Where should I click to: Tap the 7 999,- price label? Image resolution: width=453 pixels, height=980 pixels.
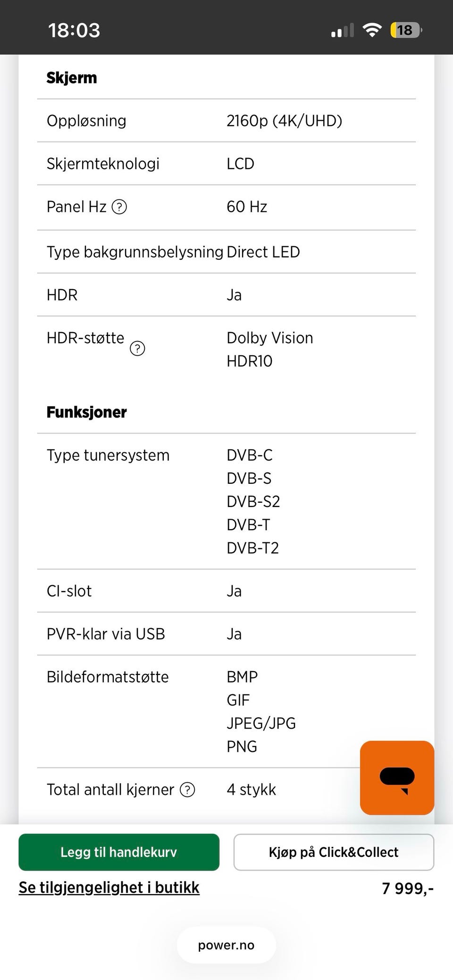coord(407,889)
